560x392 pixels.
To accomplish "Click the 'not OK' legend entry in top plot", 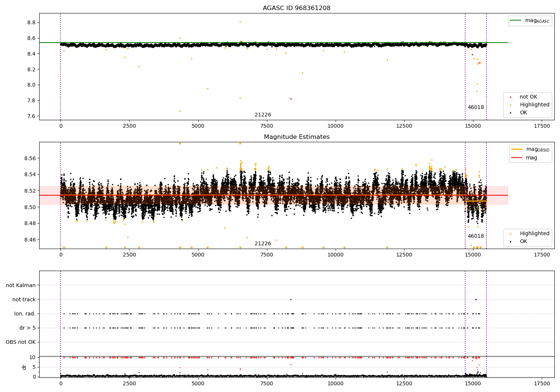I will [523, 97].
